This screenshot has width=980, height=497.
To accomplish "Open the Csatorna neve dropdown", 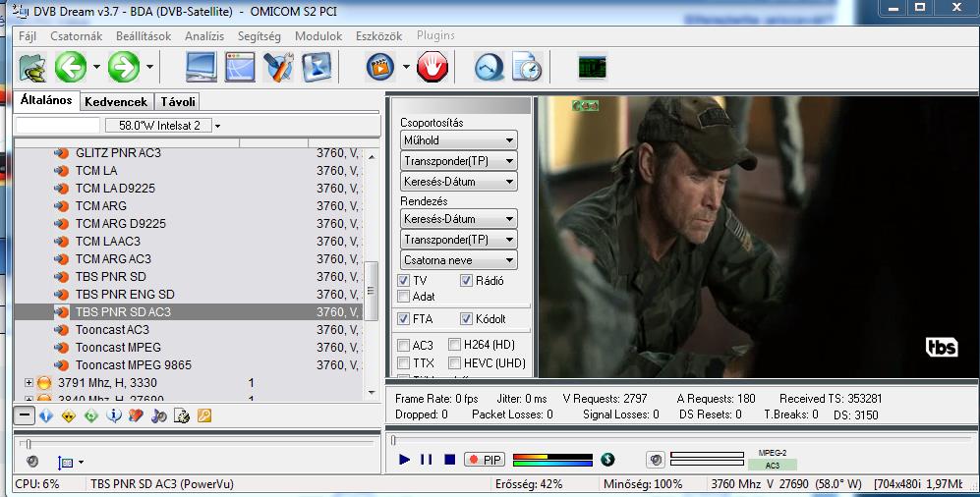I will tap(459, 259).
